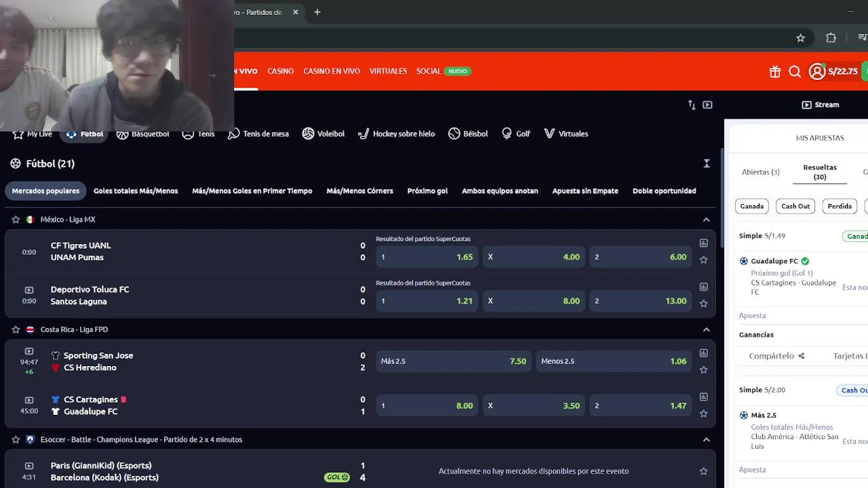The height and width of the screenshot is (488, 868).
Task: Click the S/22.75 account balance
Action: [843, 71]
